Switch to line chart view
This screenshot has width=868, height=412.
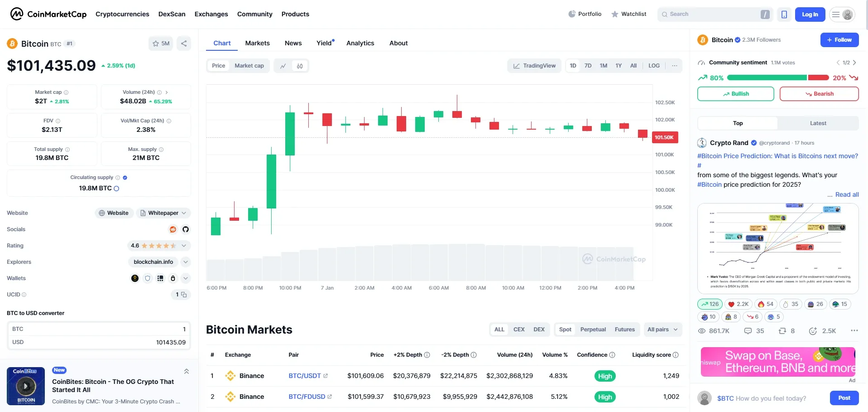pyautogui.click(x=283, y=66)
